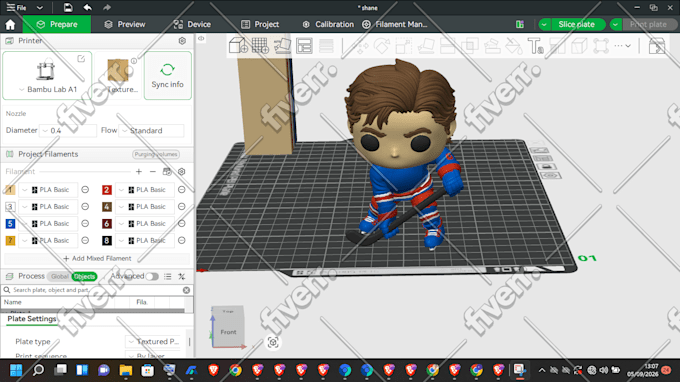Open the dropdown arrow left of Print plate
Viewport: 680px width, 382px height.
pyautogui.click(x=615, y=25)
